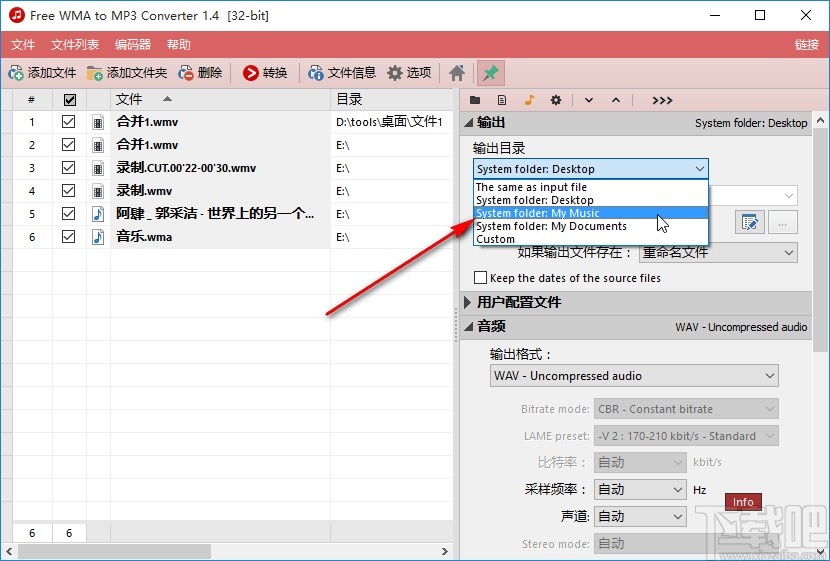Click the red Info button
Viewport: 830px width, 561px height.
(743, 502)
